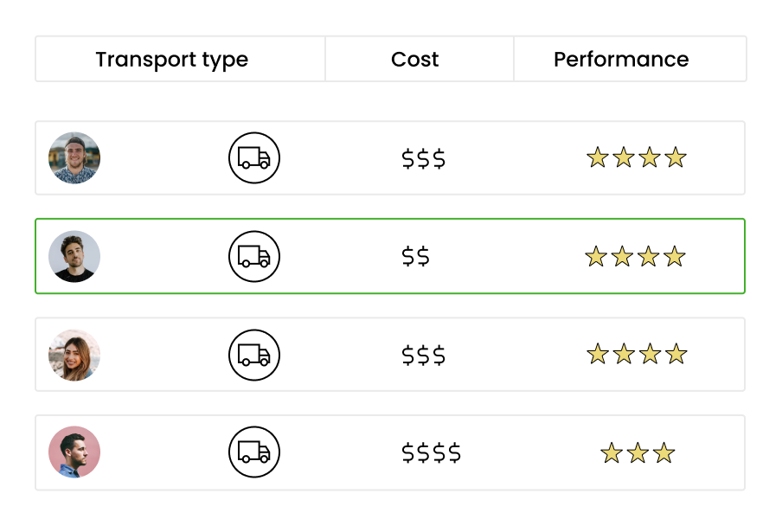Select the avatar of man wearing cap
782x532 pixels.
point(74,157)
